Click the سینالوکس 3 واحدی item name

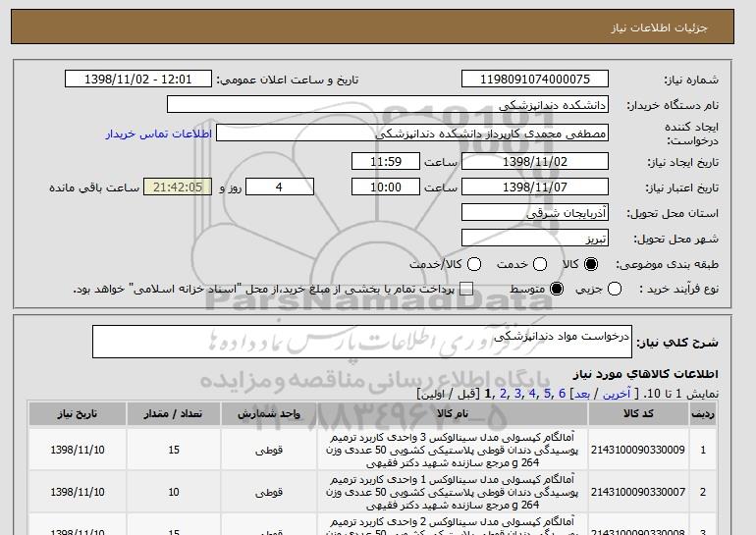pos(453,451)
